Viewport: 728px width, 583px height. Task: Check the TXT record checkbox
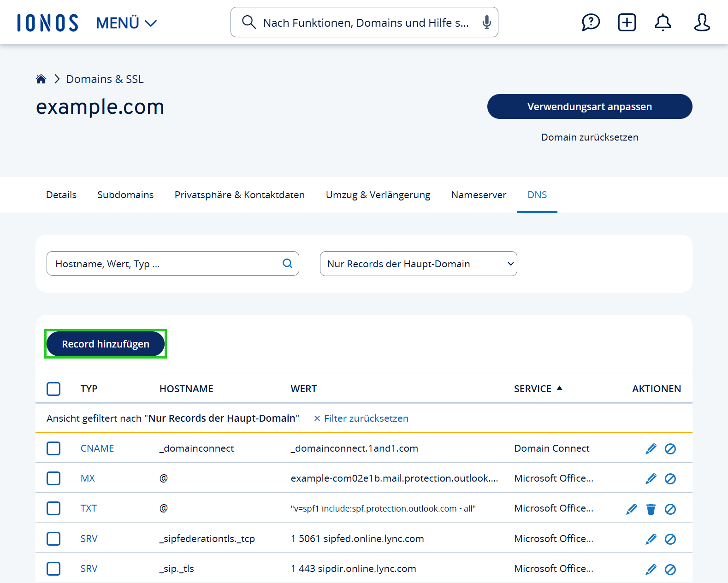tap(53, 508)
